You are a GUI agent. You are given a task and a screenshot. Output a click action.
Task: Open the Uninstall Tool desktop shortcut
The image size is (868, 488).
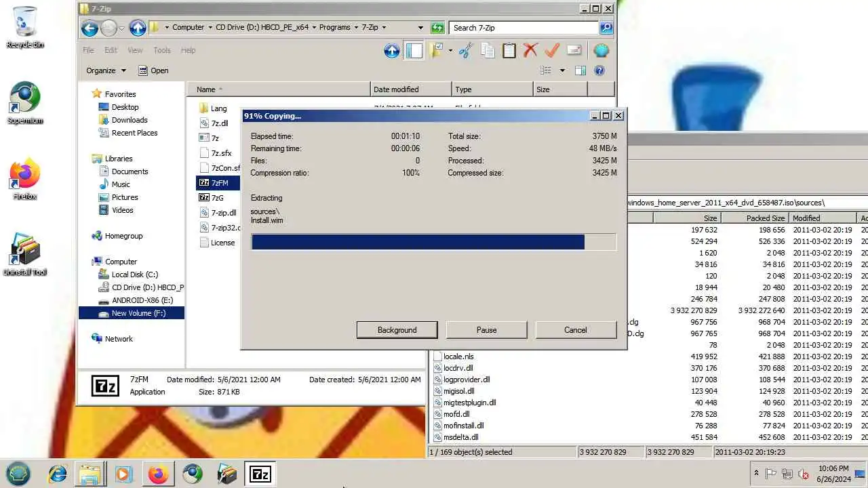(25, 255)
